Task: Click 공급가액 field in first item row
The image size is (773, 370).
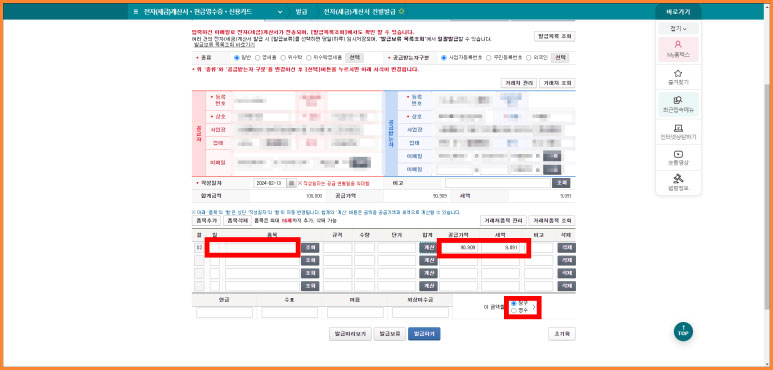Action: pyautogui.click(x=459, y=248)
